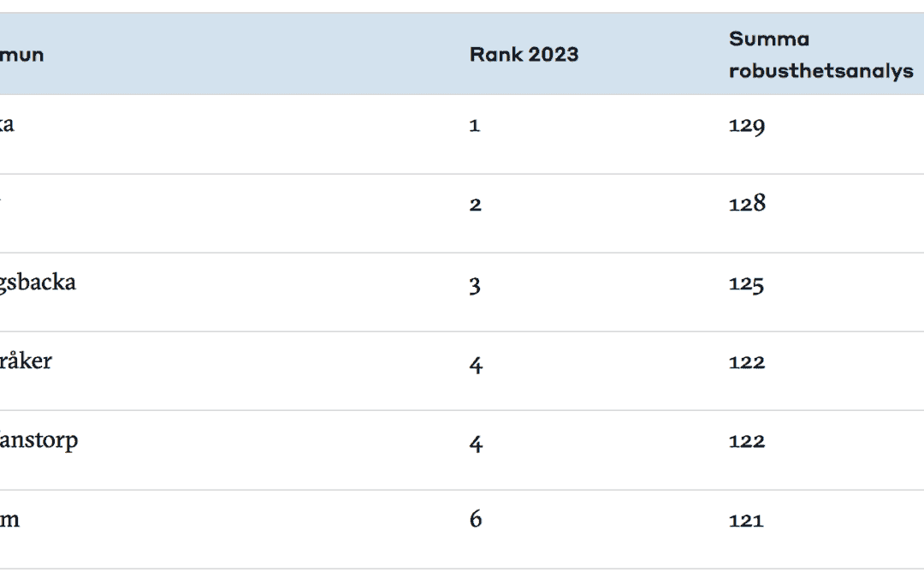The width and height of the screenshot is (924, 578).
Task: Click the second score 122 cell
Action: point(747,441)
